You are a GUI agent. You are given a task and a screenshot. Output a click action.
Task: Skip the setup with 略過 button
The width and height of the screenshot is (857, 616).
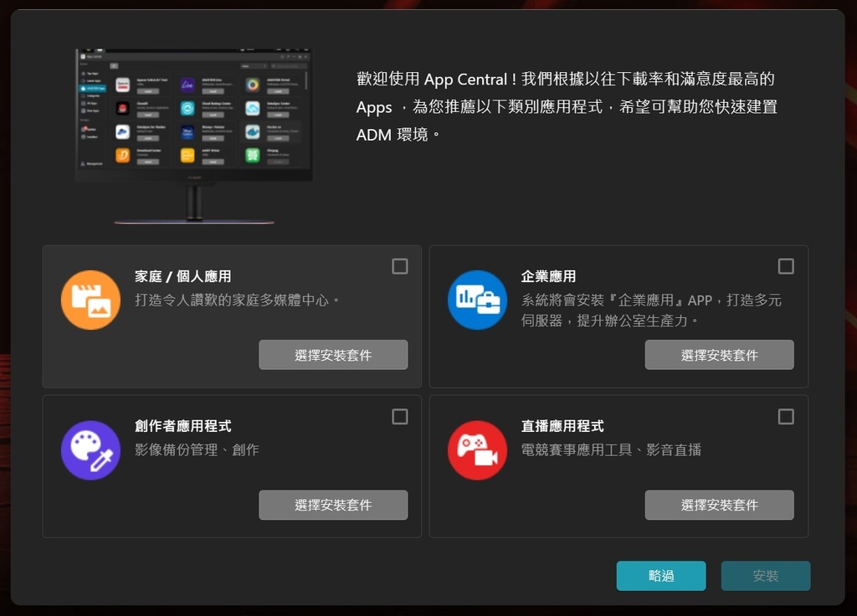click(661, 576)
